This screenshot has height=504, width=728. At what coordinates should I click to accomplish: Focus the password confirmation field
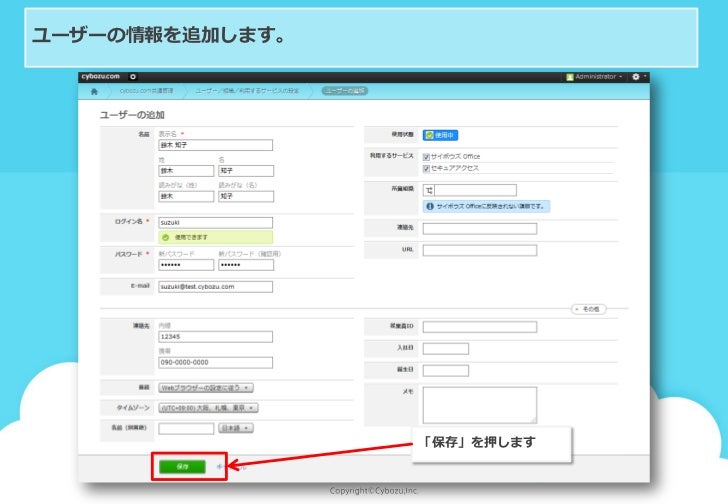pyautogui.click(x=246, y=265)
